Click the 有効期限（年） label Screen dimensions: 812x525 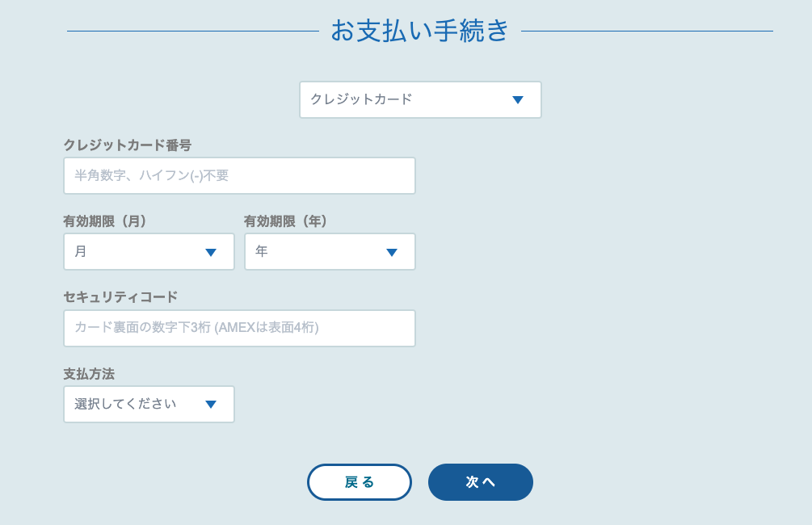tap(286, 221)
